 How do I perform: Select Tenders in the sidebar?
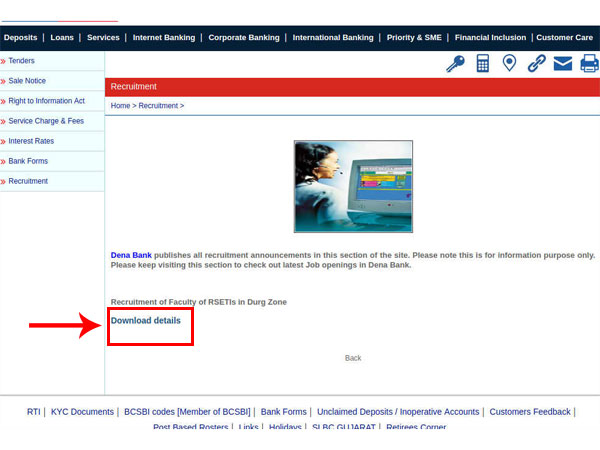click(21, 61)
